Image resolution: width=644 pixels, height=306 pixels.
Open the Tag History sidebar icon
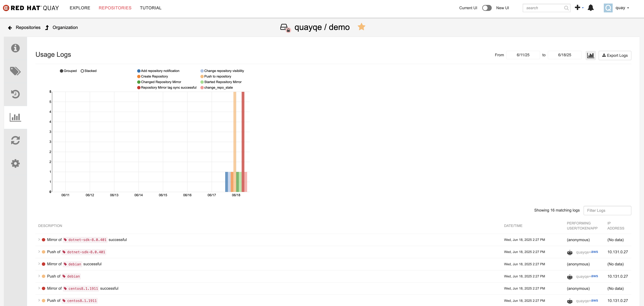click(15, 94)
